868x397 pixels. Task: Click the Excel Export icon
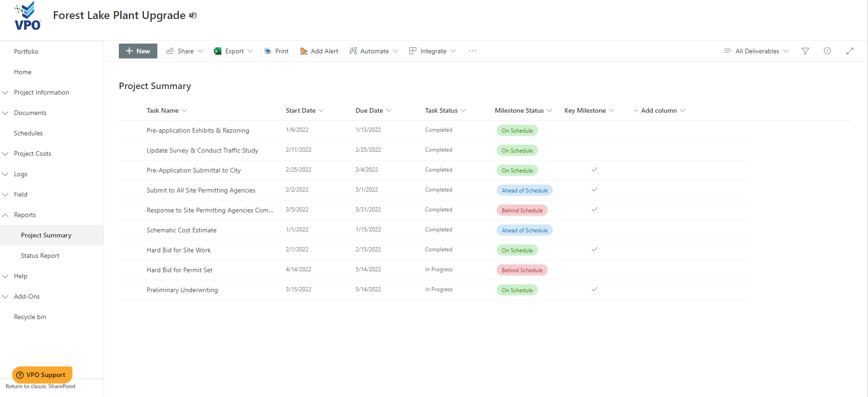click(x=217, y=51)
